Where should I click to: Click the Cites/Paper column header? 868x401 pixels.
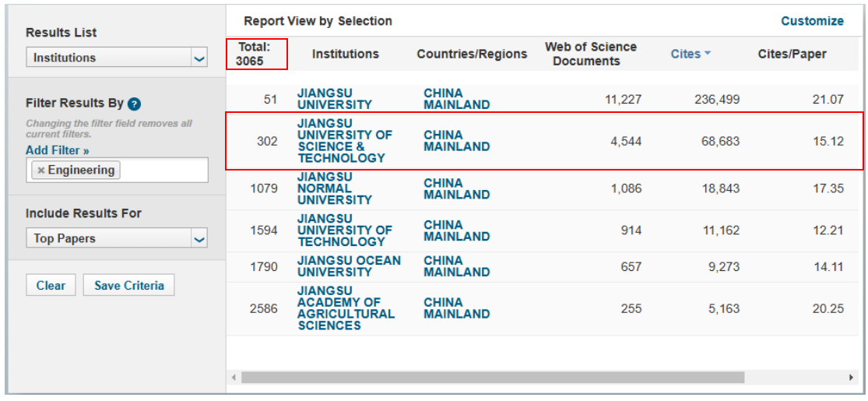coord(792,54)
